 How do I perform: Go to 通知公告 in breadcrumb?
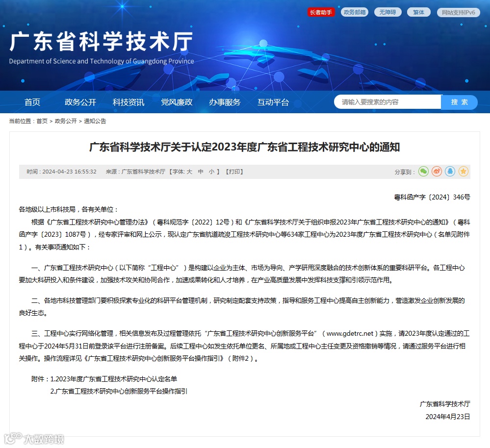95,121
